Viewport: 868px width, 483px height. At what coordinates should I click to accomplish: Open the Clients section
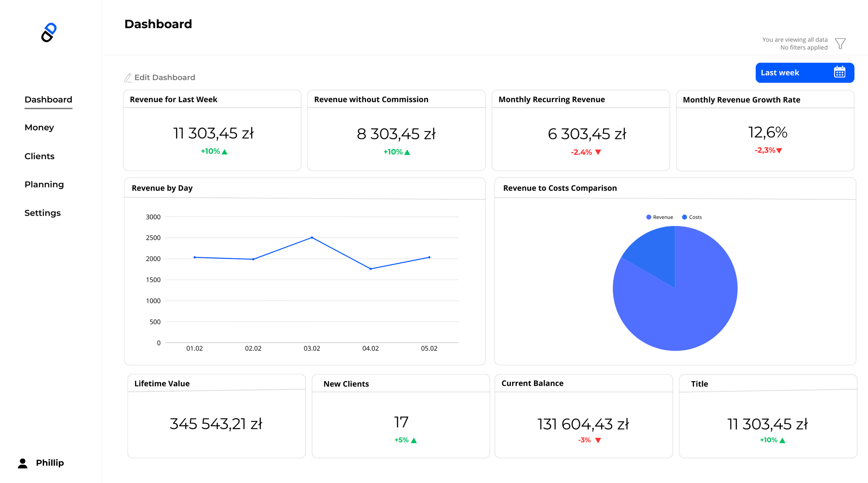(x=40, y=156)
